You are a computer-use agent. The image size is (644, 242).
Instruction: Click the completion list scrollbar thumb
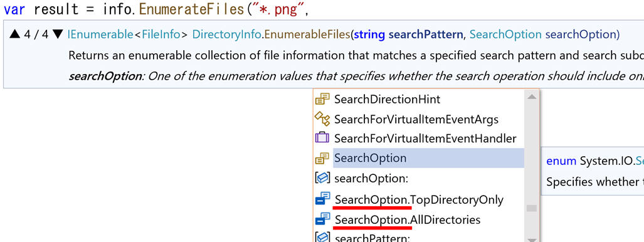pos(532,208)
